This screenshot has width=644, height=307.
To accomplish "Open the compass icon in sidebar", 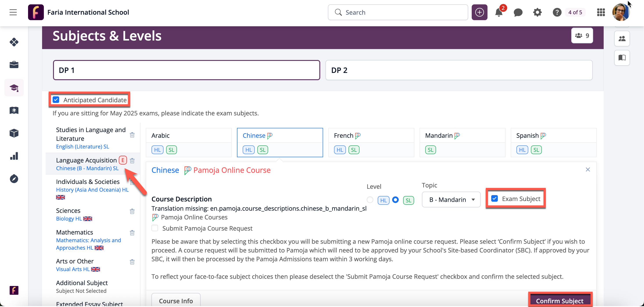I will click(14, 179).
